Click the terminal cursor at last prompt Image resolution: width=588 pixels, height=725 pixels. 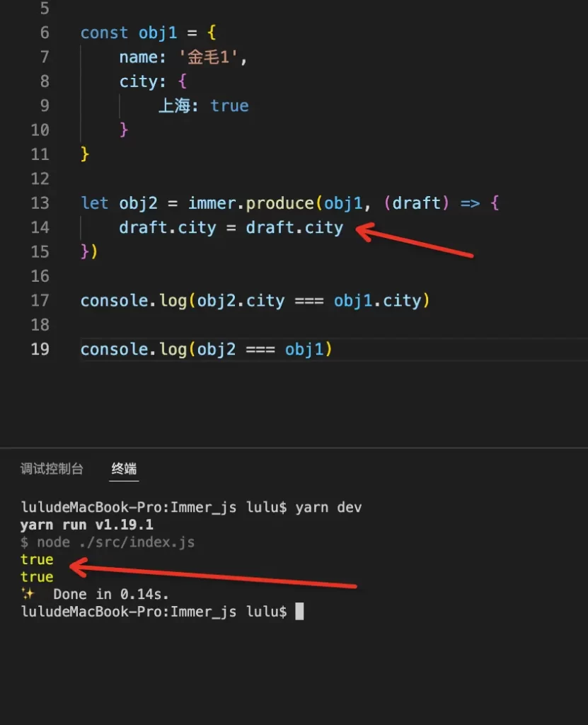coord(299,611)
